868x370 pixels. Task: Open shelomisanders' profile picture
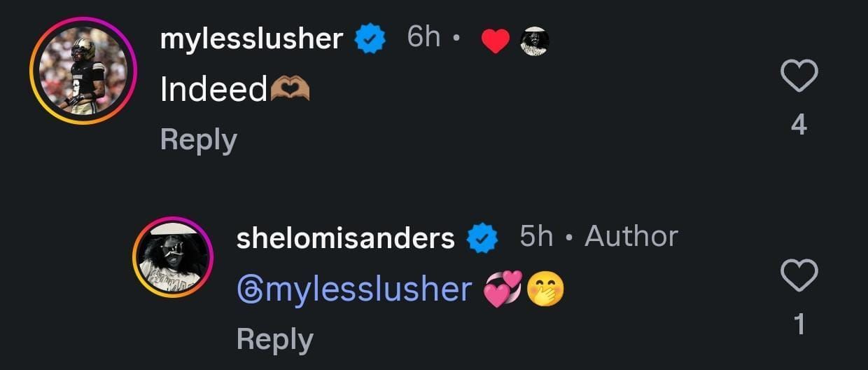coord(172,257)
